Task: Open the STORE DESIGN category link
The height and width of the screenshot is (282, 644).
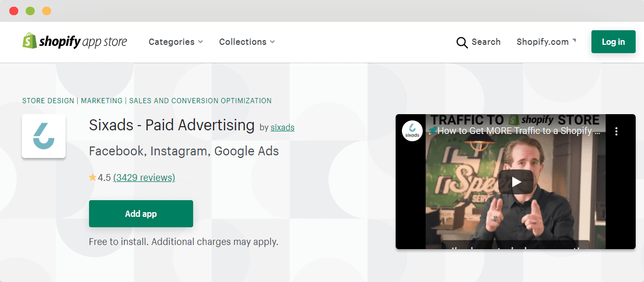Action: [48, 101]
